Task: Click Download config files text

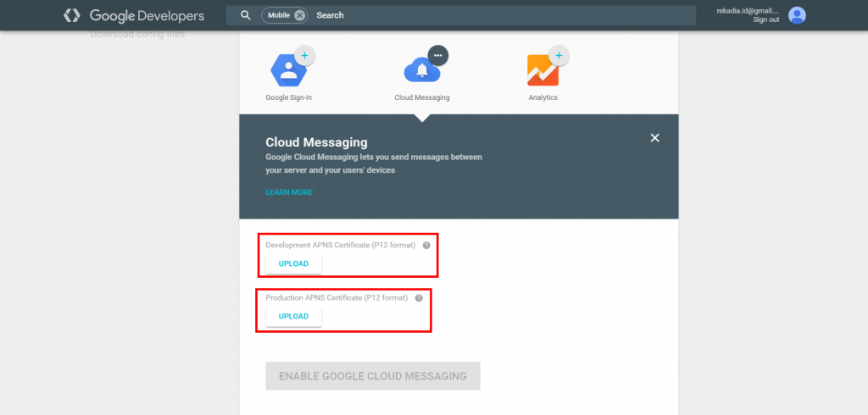Action: [137, 35]
